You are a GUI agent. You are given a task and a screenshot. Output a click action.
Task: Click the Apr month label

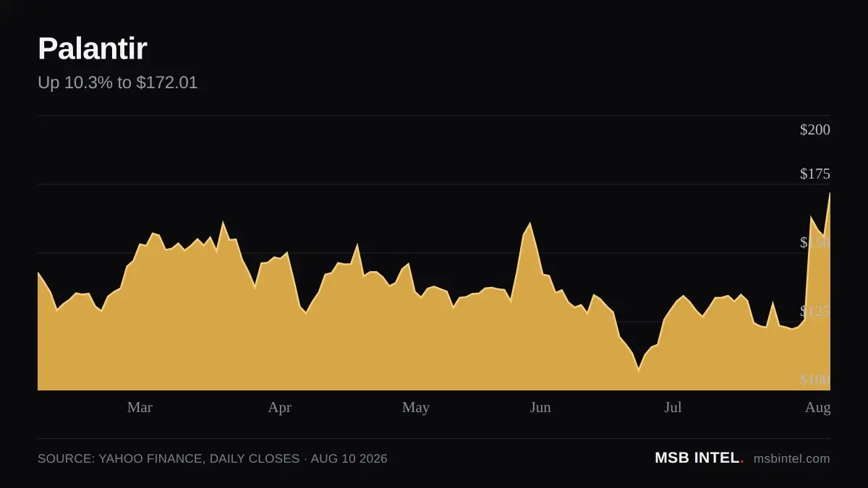[279, 407]
